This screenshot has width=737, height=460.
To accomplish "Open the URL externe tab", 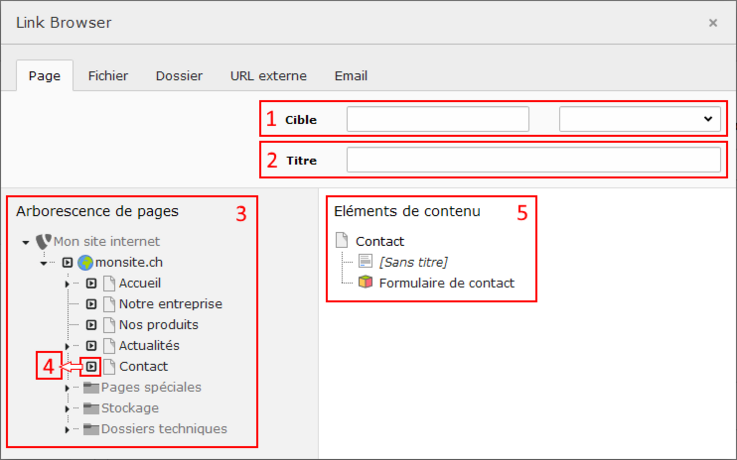I will [268, 75].
